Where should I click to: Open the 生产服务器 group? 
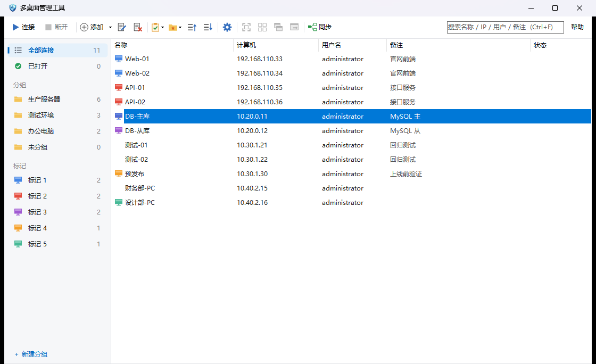(x=57, y=99)
